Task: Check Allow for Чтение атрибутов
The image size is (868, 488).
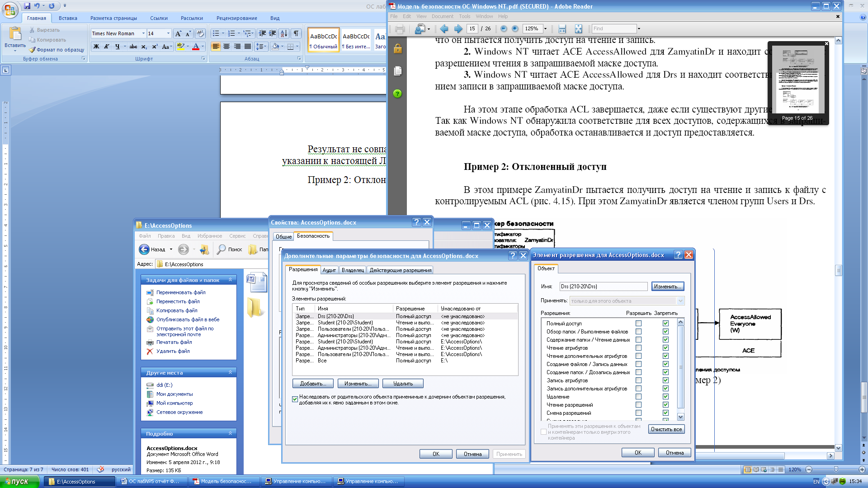Action: pyautogui.click(x=638, y=348)
